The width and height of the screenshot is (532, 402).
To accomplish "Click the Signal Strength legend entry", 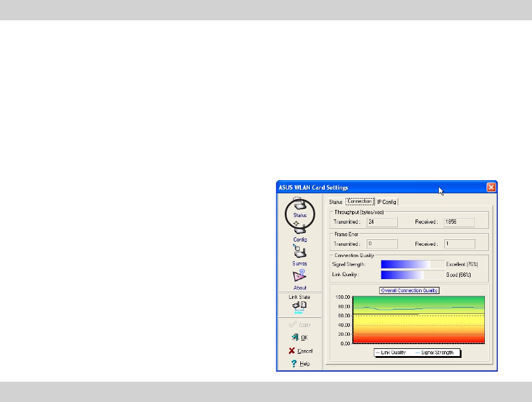I will point(435,352).
